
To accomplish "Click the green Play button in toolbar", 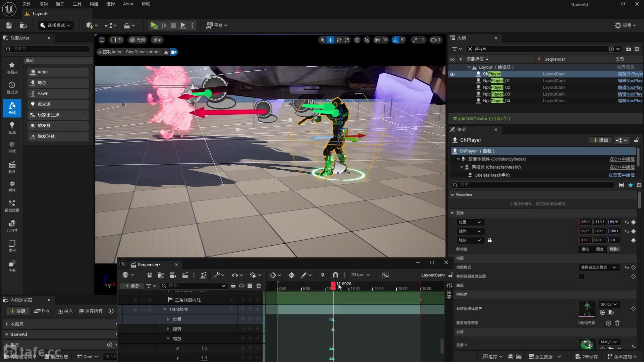I will click(154, 25).
